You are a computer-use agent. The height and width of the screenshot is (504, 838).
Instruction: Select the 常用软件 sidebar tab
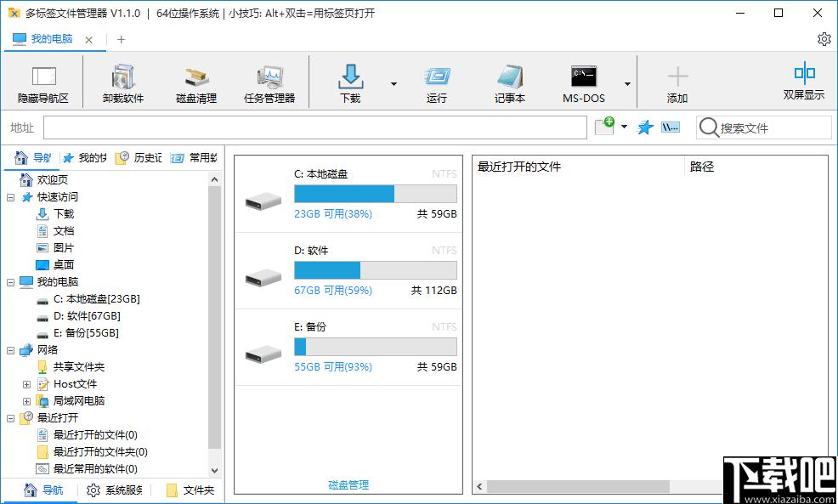tap(194, 158)
